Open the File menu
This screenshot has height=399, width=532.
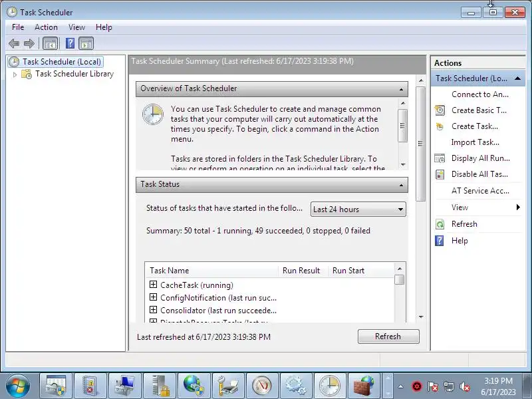click(18, 27)
